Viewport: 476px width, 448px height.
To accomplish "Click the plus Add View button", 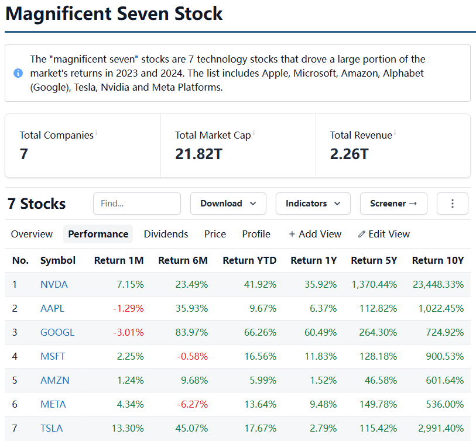I will (315, 234).
